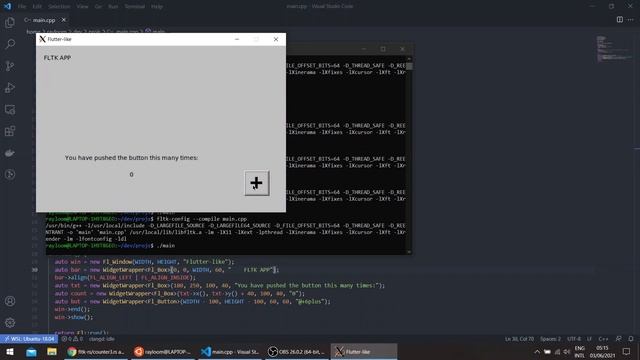The height and width of the screenshot is (360, 640).
Task: Click the win->end(); code line
Action: (x=72, y=309)
